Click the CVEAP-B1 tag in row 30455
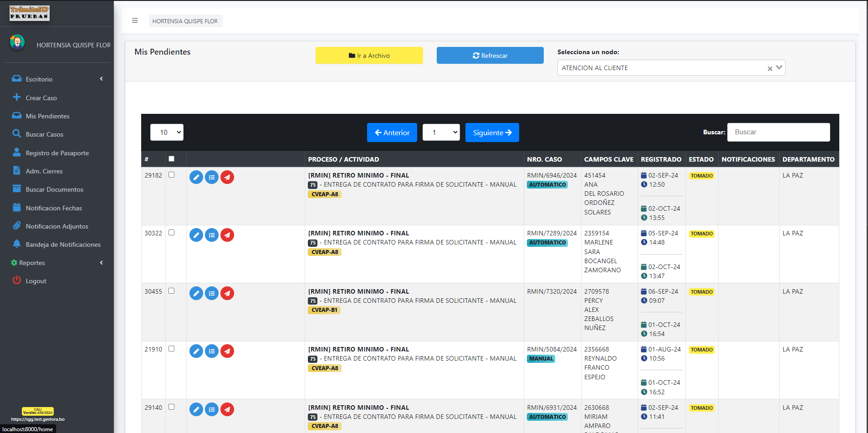The image size is (868, 433). click(324, 310)
